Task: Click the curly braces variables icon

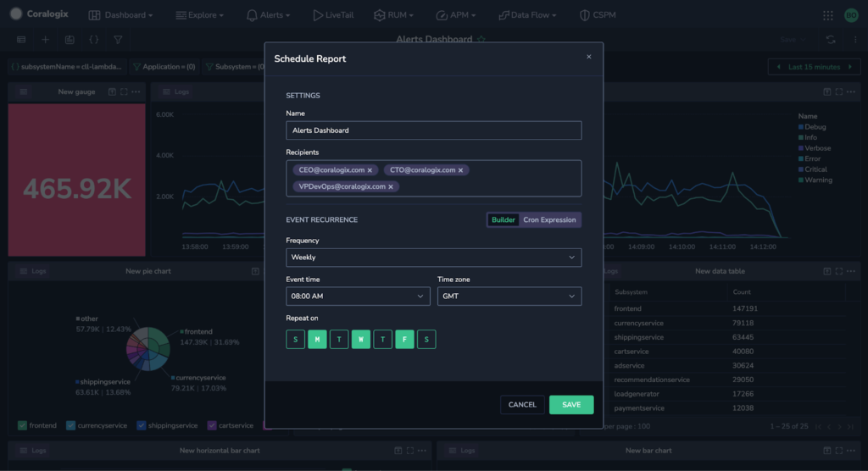Action: click(x=93, y=40)
